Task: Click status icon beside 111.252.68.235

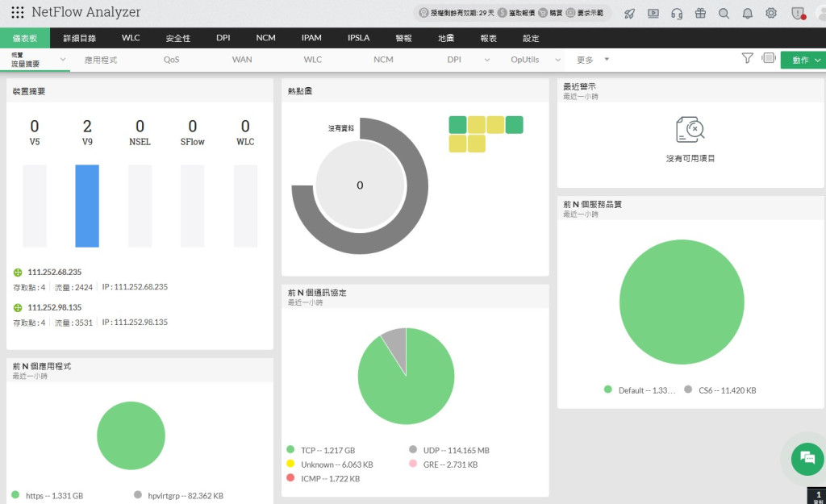Action: [18, 273]
